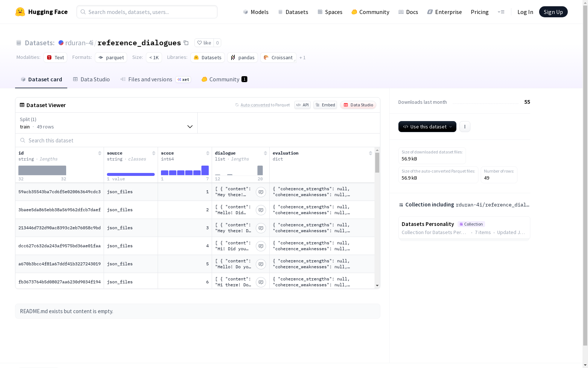Click the Embed button
Viewport: 588px width, 368px height.
(x=325, y=105)
